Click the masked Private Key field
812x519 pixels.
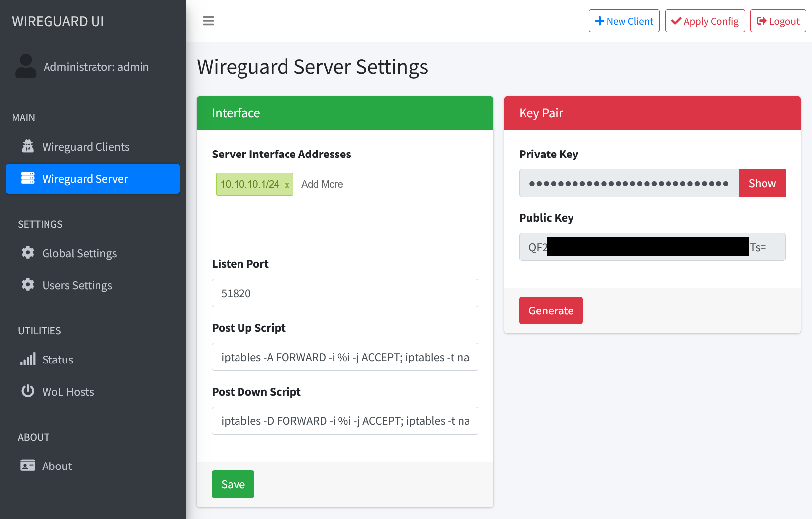click(x=629, y=183)
